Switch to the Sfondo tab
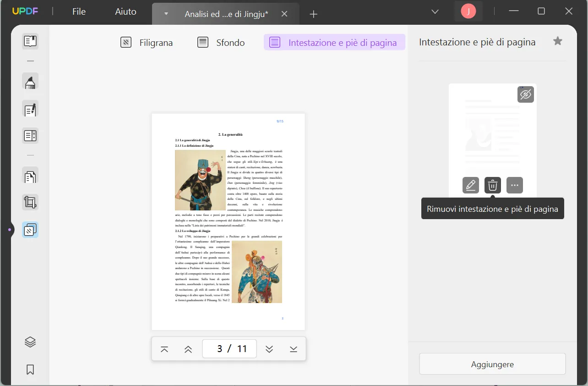Image resolution: width=588 pixels, height=386 pixels. [221, 43]
